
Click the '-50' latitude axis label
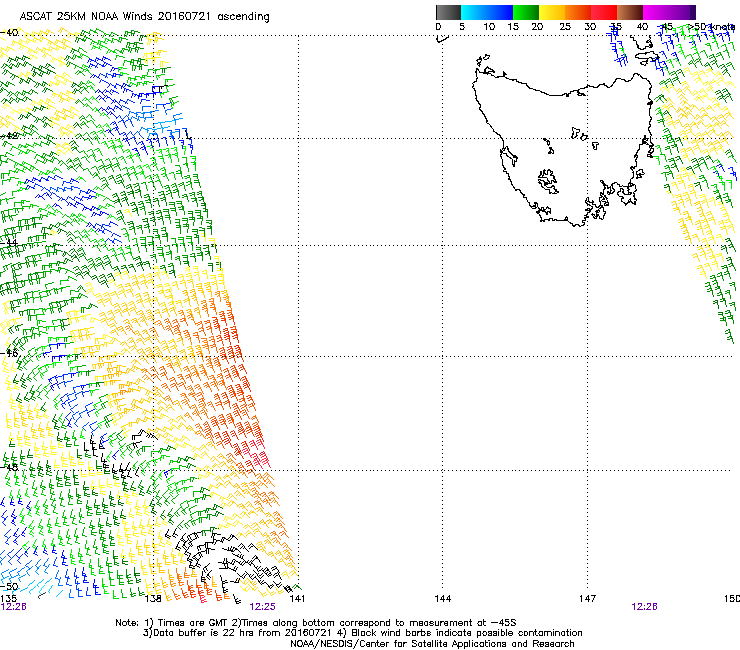pos(9,587)
